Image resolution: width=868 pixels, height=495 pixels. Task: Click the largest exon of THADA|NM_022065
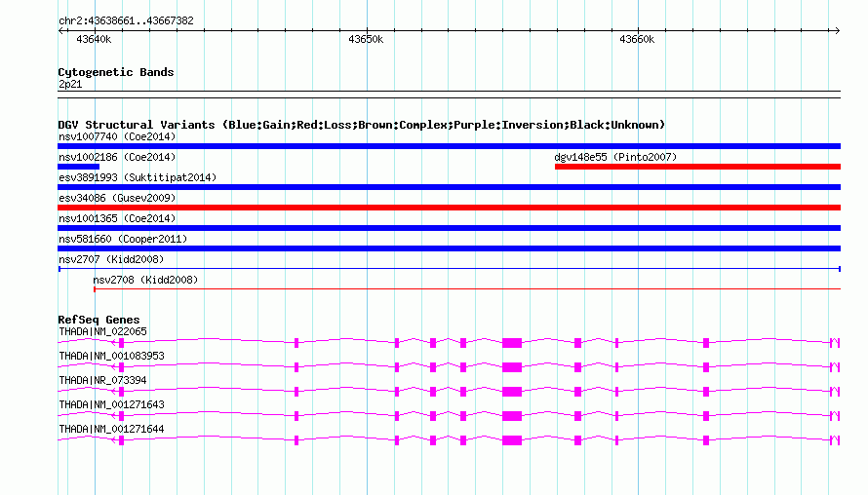[512, 343]
